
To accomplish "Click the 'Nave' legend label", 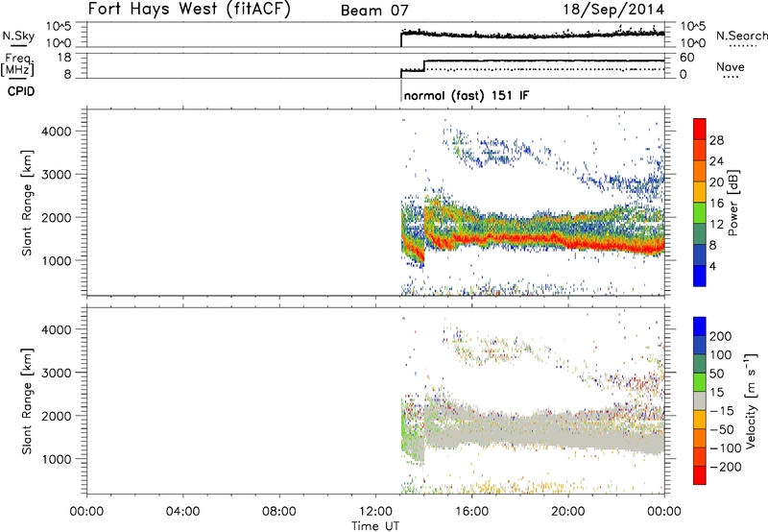I will click(731, 66).
